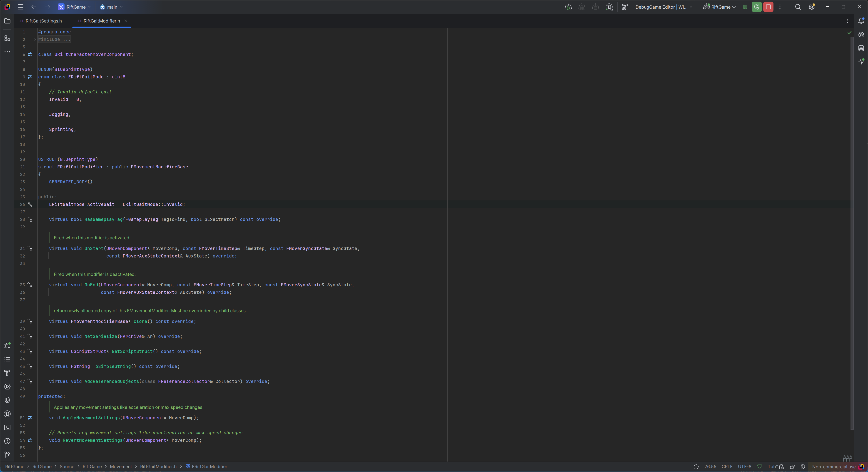The image size is (868, 472).
Task: Open the main branch dropdown
Action: coord(111,7)
